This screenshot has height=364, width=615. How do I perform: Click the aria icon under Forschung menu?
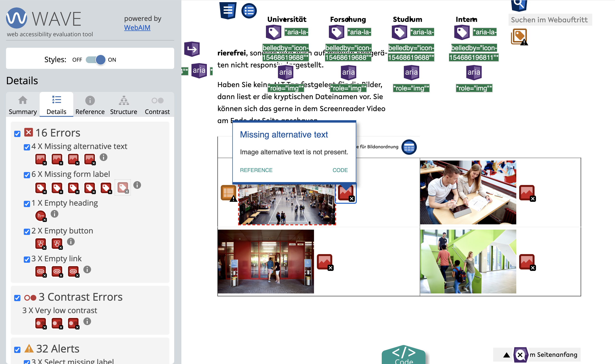(348, 72)
